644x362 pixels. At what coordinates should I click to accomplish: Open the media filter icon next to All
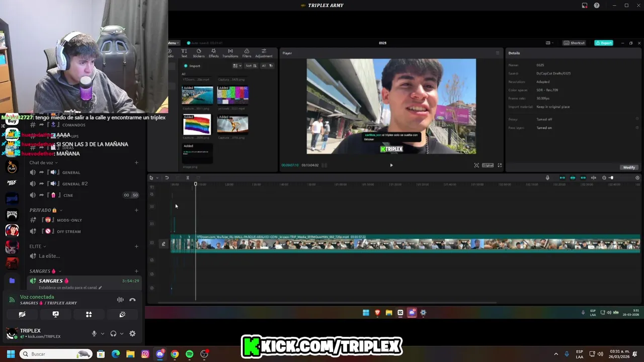271,66
